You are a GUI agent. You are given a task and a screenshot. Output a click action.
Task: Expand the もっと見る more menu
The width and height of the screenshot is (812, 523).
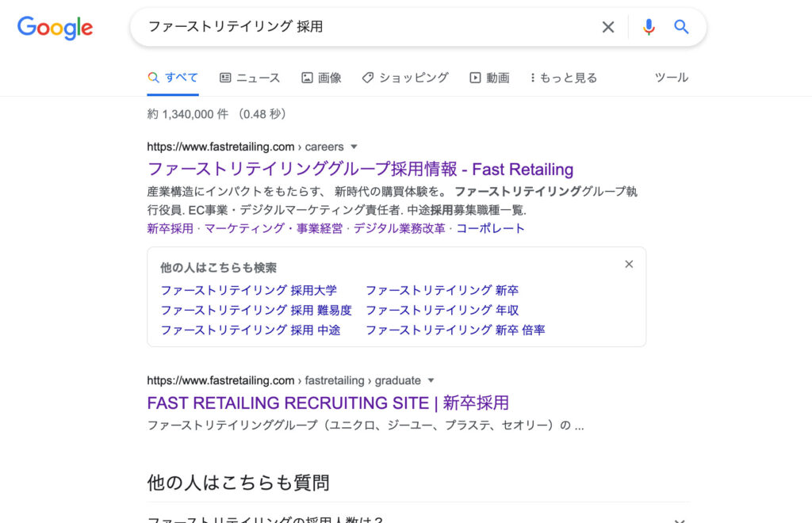click(x=564, y=78)
